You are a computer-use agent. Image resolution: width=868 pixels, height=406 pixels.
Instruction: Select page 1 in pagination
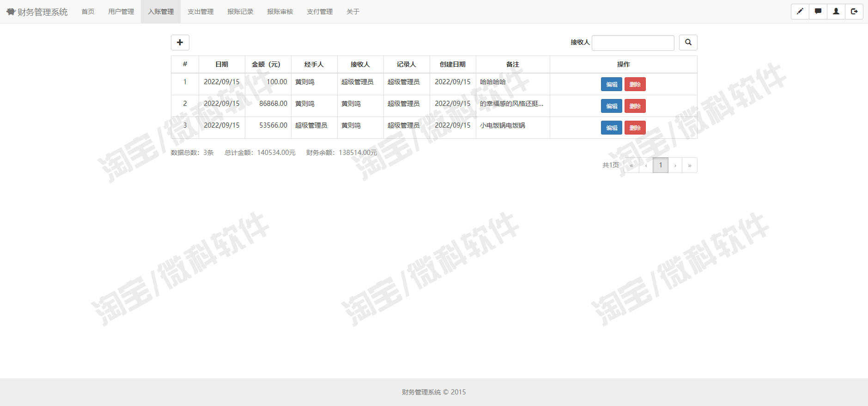(x=661, y=165)
